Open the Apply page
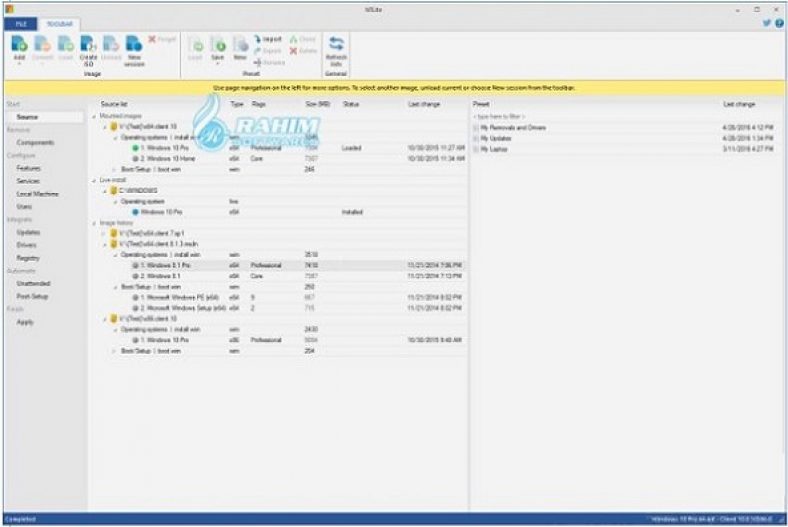This screenshot has height=527, width=788. [x=25, y=322]
